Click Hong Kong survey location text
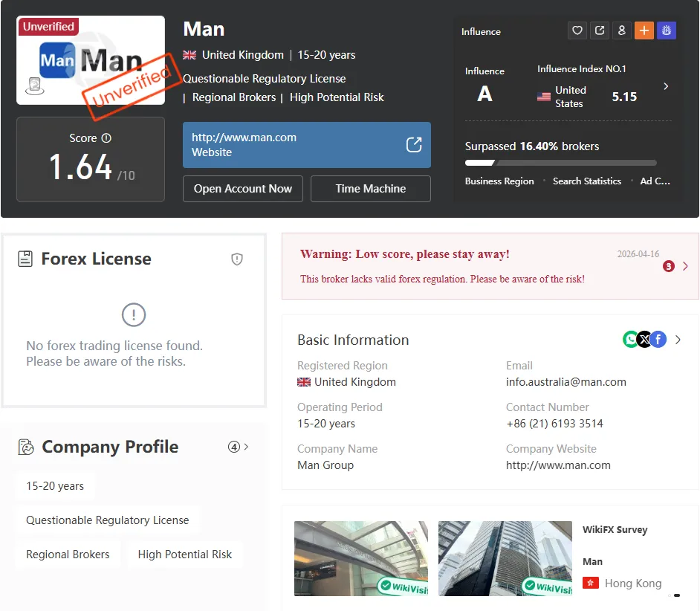This screenshot has height=611, width=700. tap(633, 583)
